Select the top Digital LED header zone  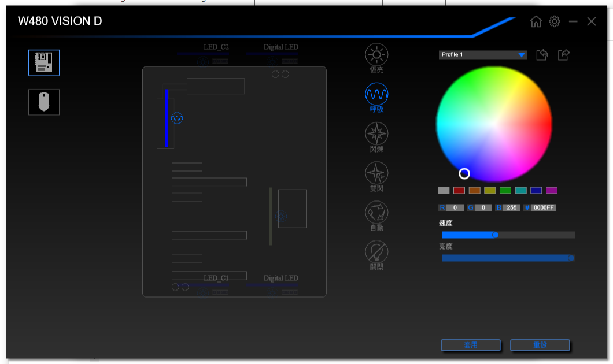[x=272, y=54]
